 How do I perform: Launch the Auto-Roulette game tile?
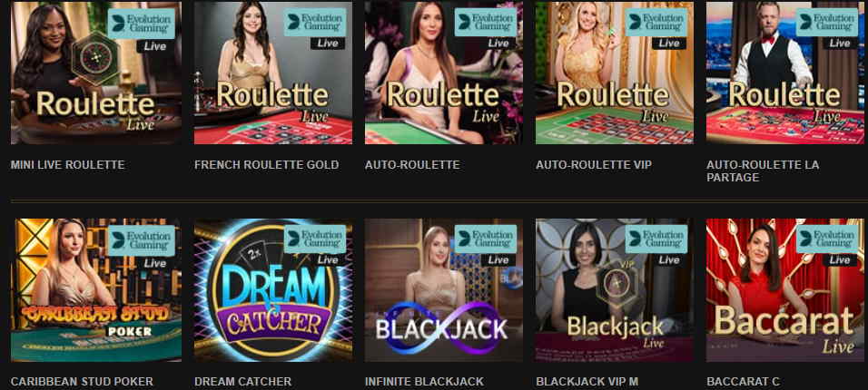tap(444, 73)
